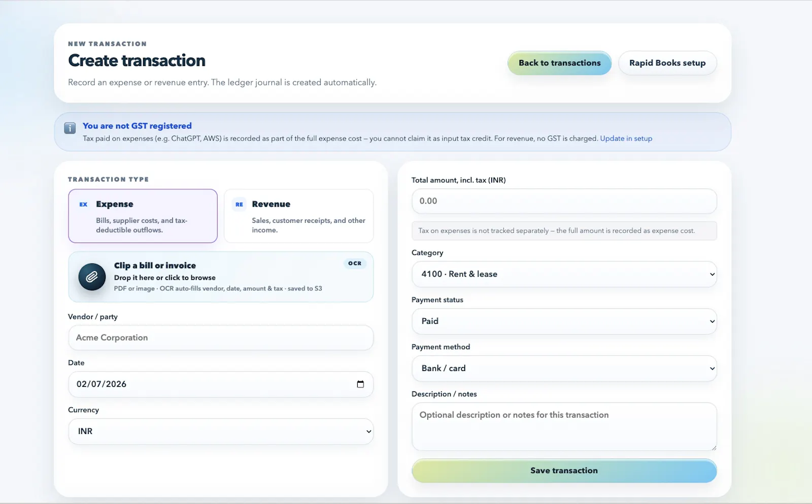The height and width of the screenshot is (504, 812).
Task: Click the Clip a bill or invoice drop area
Action: pyautogui.click(x=221, y=277)
